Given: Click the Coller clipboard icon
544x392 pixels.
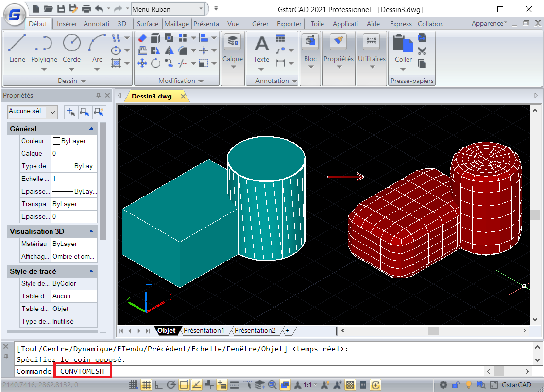Looking at the screenshot, I should 403,43.
